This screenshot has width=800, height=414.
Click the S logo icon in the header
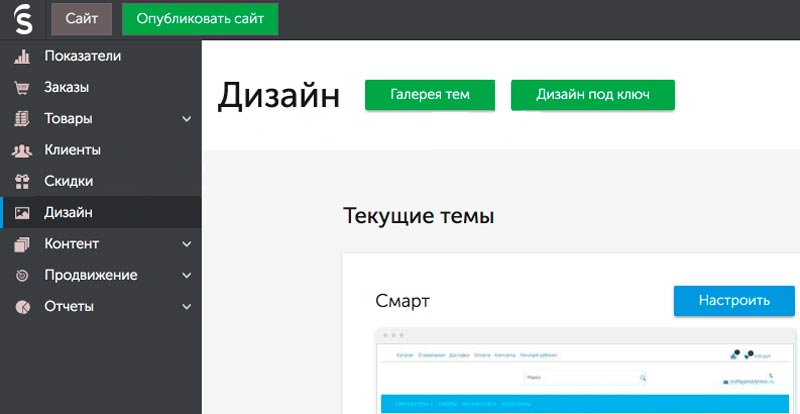pyautogui.click(x=23, y=19)
